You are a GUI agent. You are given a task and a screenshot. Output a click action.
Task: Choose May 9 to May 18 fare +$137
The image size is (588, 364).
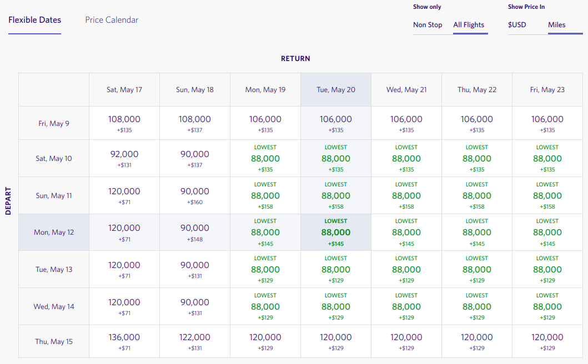pos(195,123)
